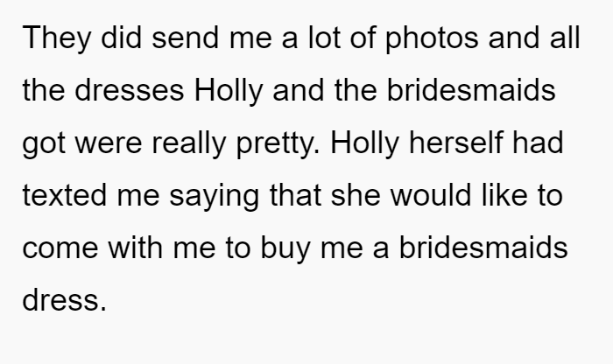The width and height of the screenshot is (613, 364).
Task: Click the word "saying" in fourth line
Action: (215, 196)
